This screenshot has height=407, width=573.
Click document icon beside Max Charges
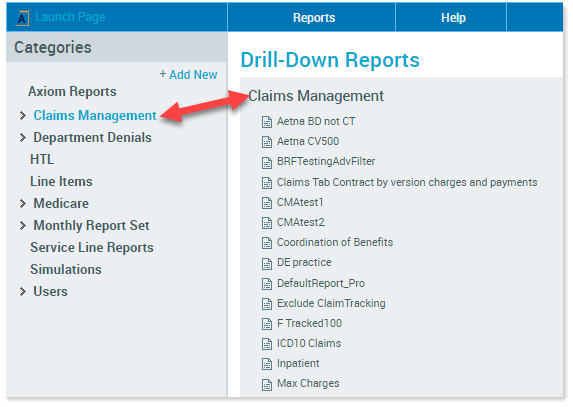[x=267, y=384]
